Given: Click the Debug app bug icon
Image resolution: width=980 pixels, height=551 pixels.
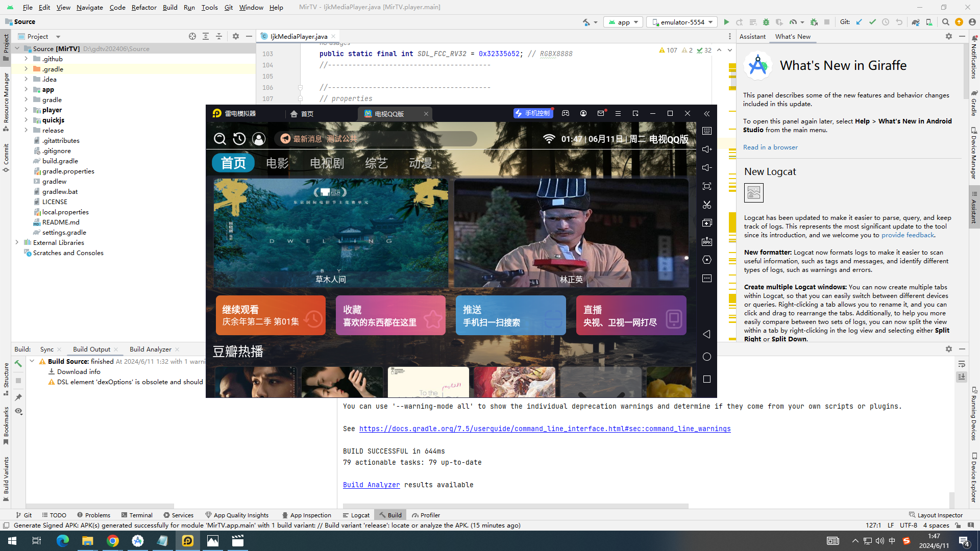Looking at the screenshot, I should [766, 22].
